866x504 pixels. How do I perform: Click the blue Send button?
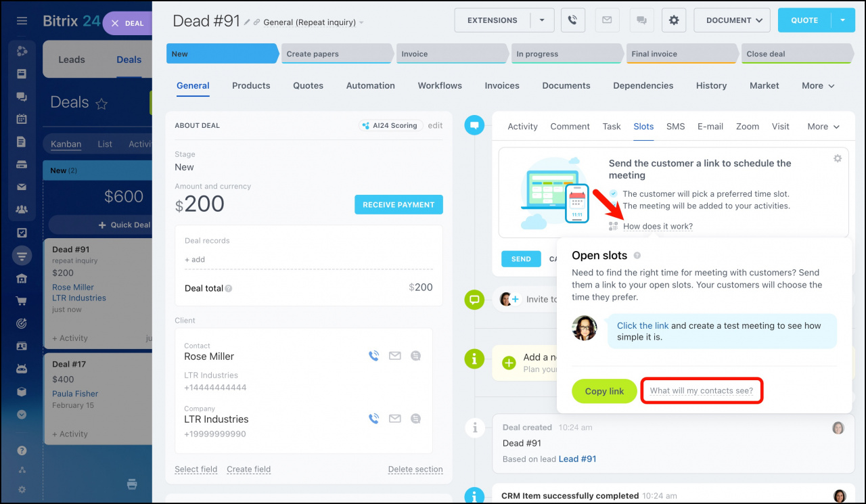pyautogui.click(x=521, y=259)
